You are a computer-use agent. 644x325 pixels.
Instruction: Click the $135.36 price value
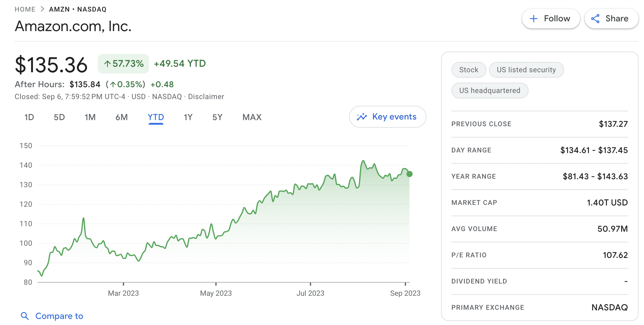coord(51,65)
